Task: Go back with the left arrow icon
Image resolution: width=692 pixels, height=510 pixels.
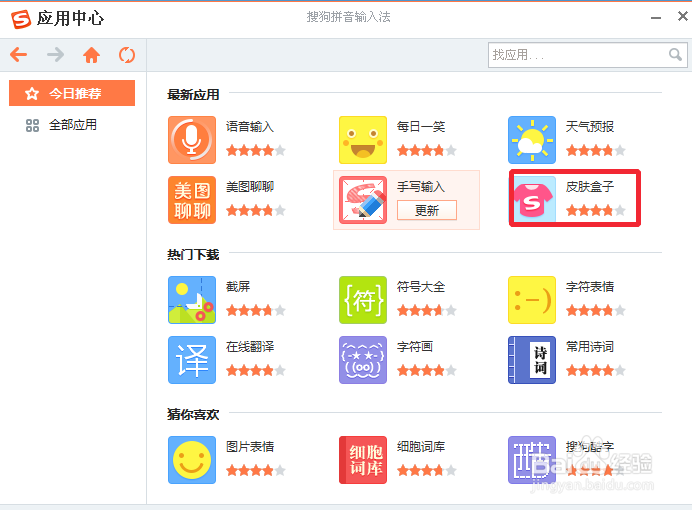Action: tap(19, 55)
